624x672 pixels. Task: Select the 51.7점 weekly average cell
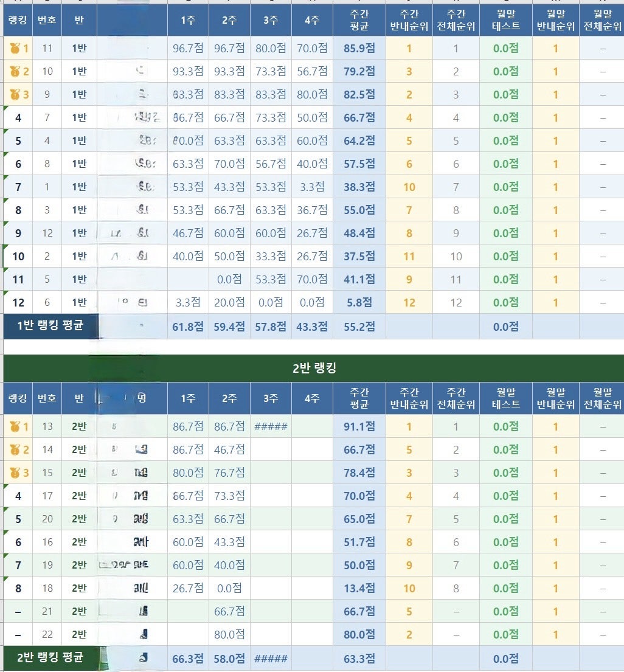point(359,542)
